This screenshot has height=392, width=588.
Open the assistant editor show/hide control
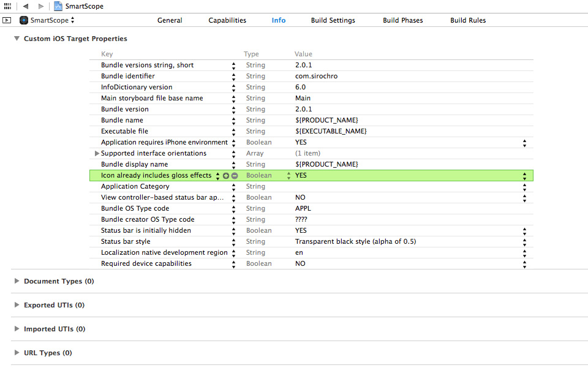[7, 20]
